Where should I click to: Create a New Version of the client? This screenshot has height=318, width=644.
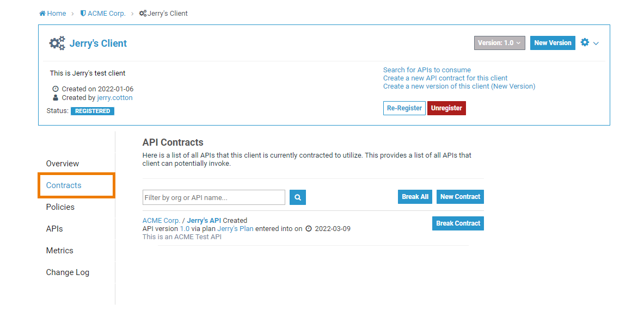pos(553,43)
